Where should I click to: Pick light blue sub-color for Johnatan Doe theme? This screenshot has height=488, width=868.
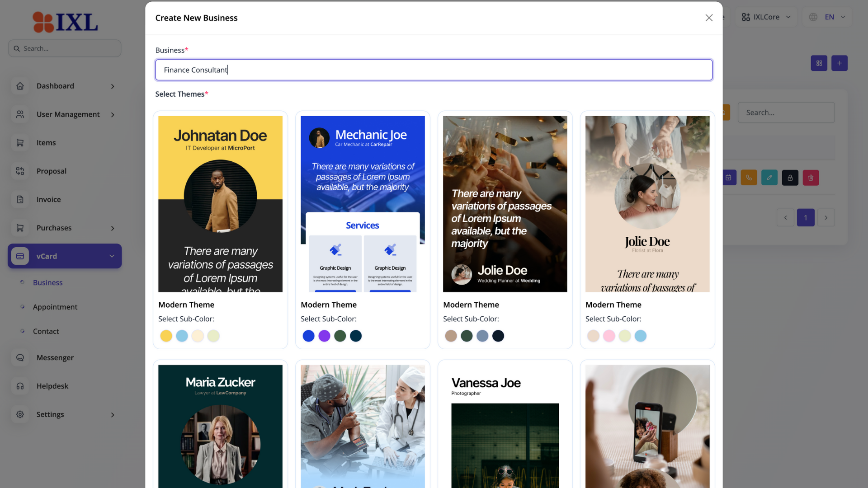click(182, 336)
